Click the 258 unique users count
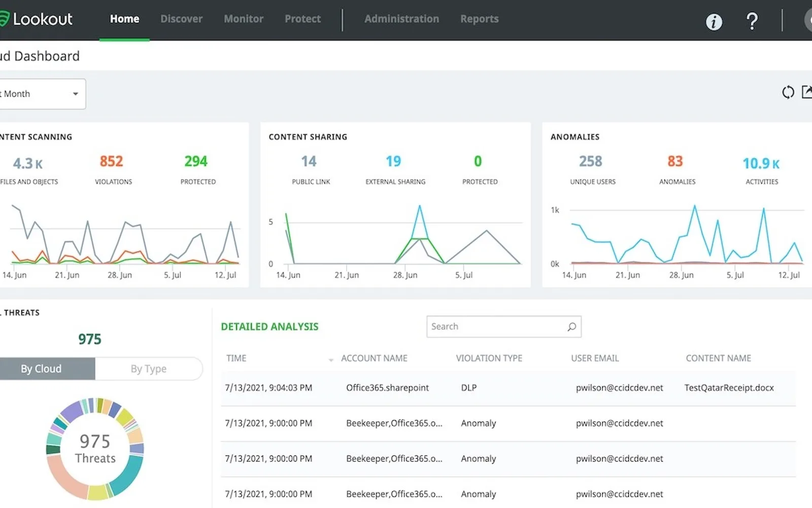 click(x=591, y=162)
